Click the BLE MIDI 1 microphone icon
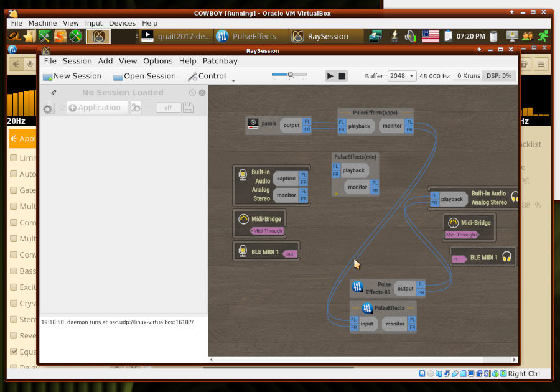Image resolution: width=560 pixels, height=392 pixels. point(243,251)
